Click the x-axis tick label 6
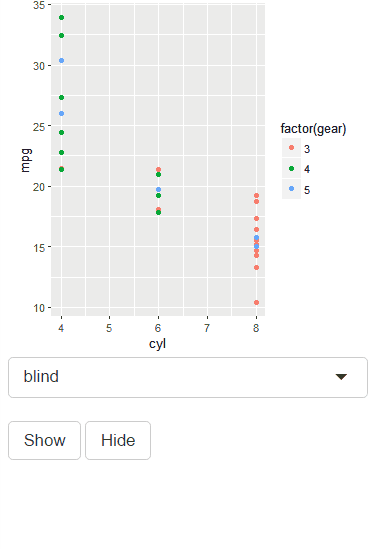 pos(158,328)
